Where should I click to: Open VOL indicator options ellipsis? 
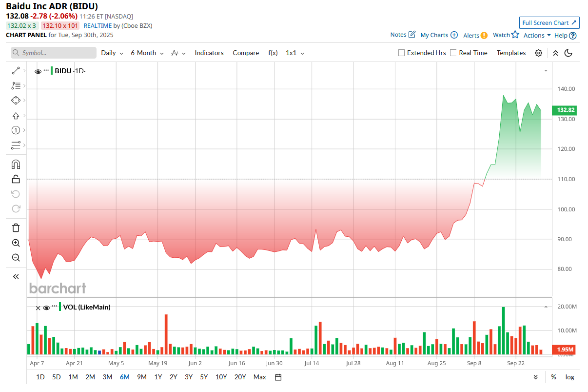tap(55, 307)
